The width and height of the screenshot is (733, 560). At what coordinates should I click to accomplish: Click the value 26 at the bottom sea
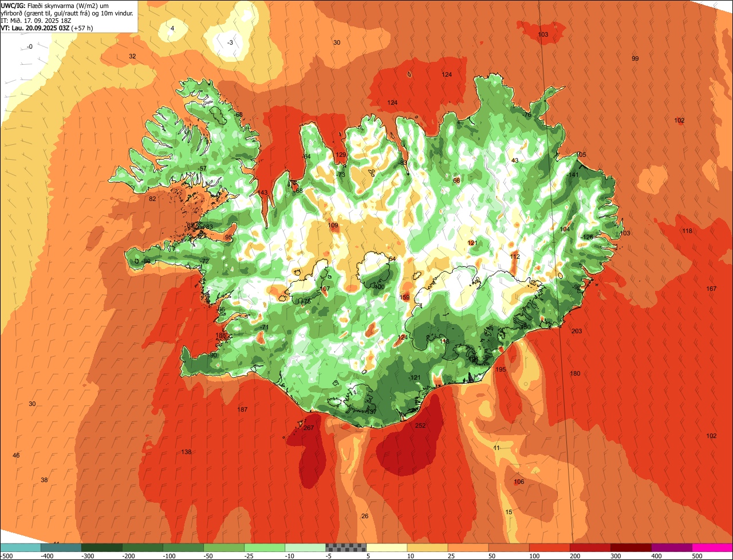(x=365, y=516)
